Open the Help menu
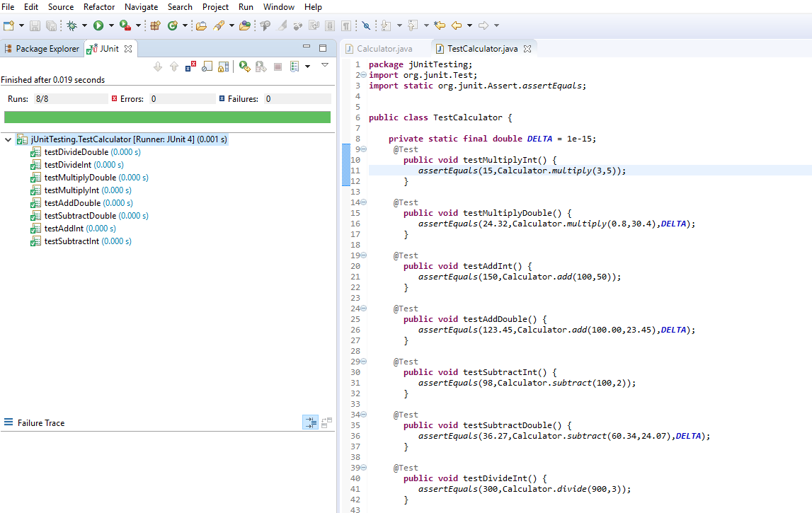The width and height of the screenshot is (812, 513). (313, 7)
